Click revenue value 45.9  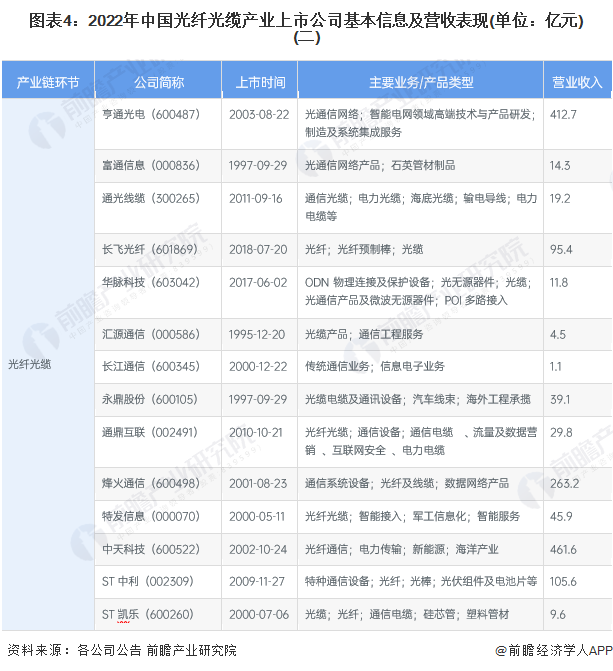click(561, 516)
